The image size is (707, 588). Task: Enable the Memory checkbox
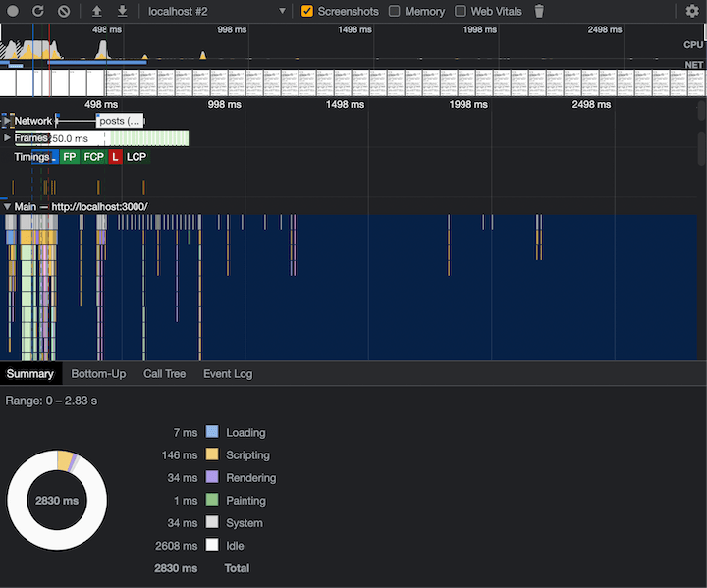pyautogui.click(x=395, y=11)
